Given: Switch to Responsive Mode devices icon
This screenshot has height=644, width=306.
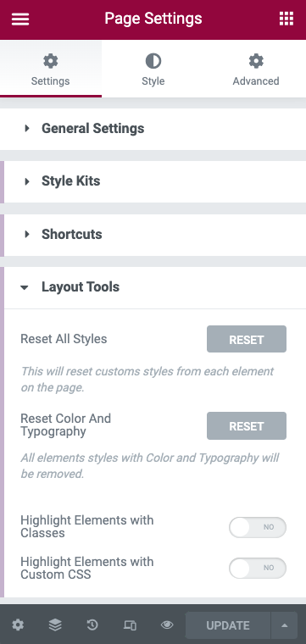Looking at the screenshot, I should tap(130, 625).
